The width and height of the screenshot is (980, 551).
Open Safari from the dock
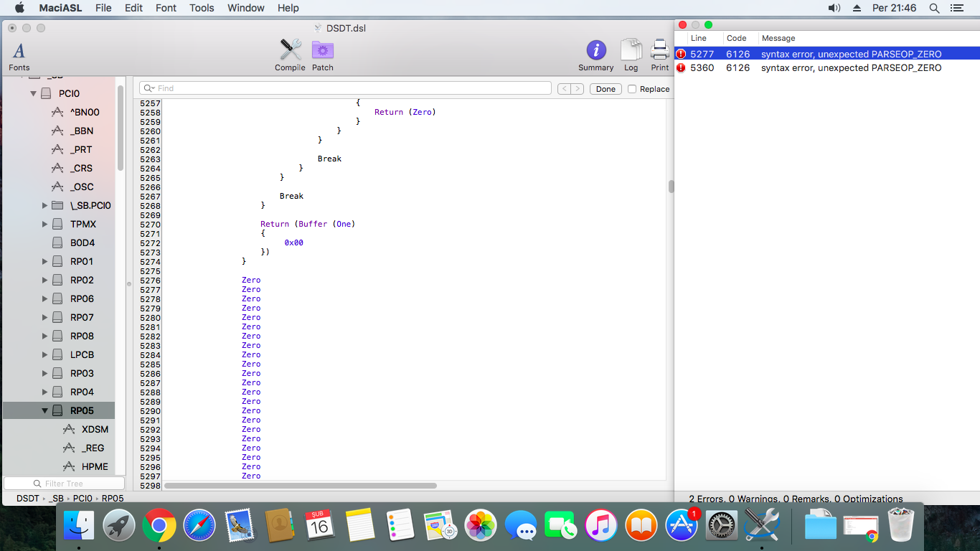[x=199, y=526]
